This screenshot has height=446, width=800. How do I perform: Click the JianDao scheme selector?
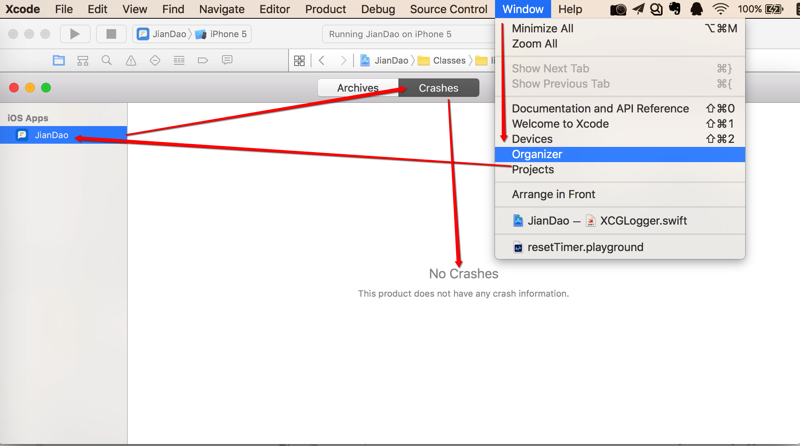click(x=162, y=34)
